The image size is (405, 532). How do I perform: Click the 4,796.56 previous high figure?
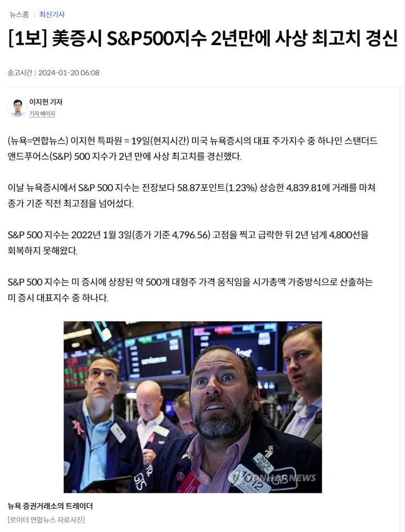coord(191,235)
